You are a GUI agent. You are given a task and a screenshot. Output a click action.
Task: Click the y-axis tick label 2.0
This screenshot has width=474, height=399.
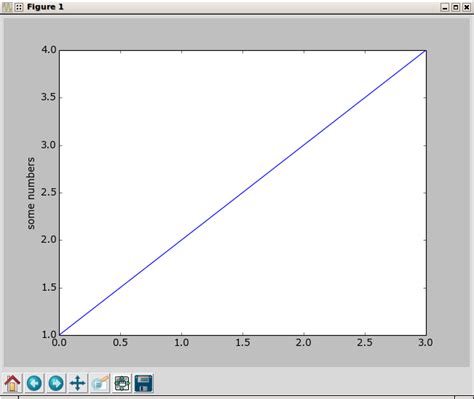coord(49,240)
